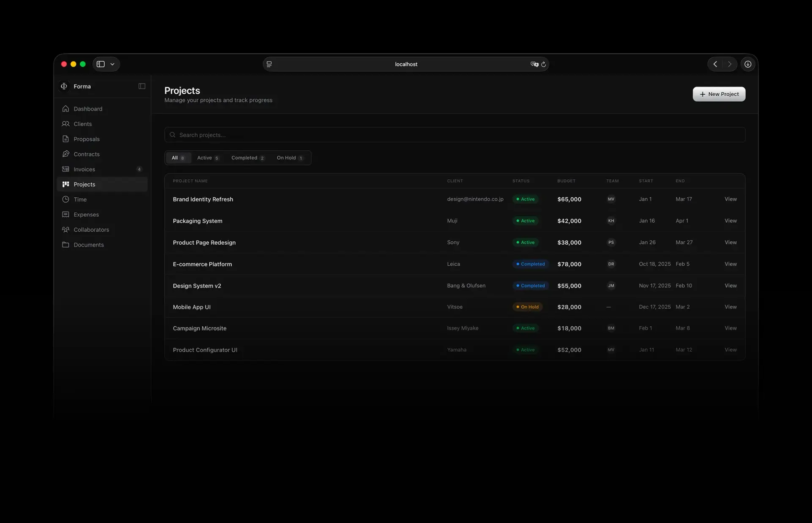Image resolution: width=812 pixels, height=523 pixels.
Task: View the Brand Identity Refresh project
Action: click(730, 199)
